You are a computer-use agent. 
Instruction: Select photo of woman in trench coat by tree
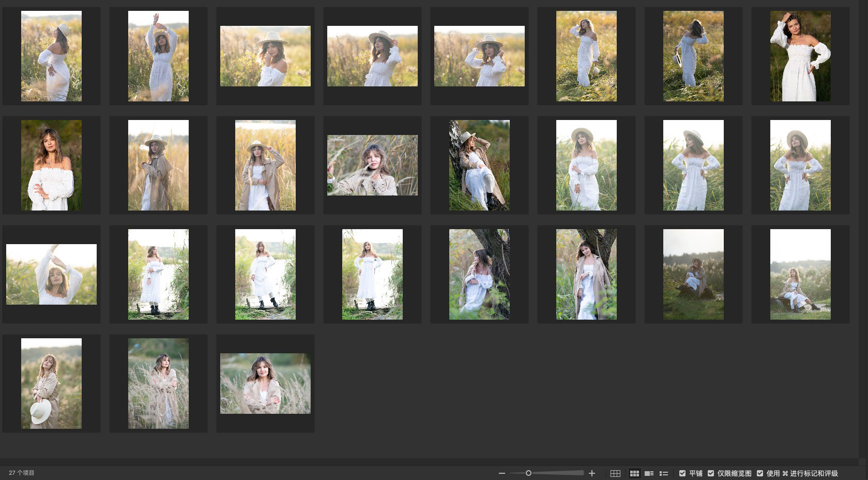pos(586,274)
